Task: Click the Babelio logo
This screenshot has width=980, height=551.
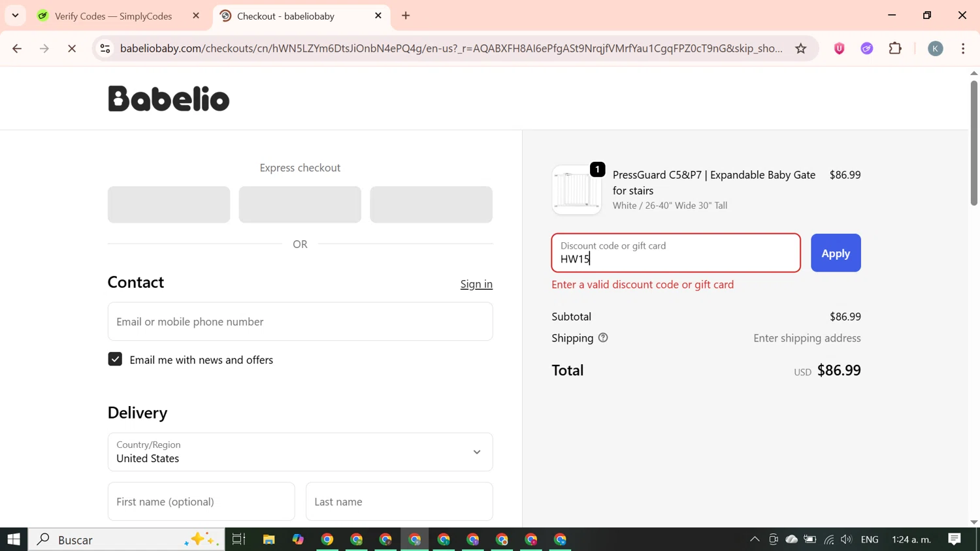Action: tap(169, 99)
